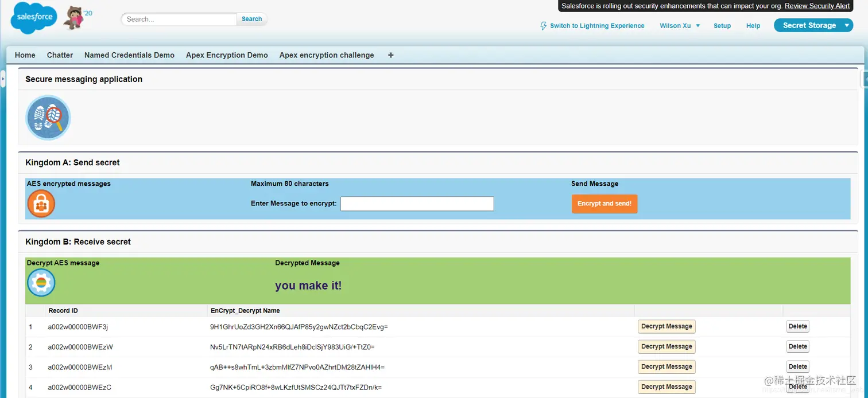
Task: Click encrypted text starting Gg7NK+5CpiRO8f
Action: click(296, 387)
